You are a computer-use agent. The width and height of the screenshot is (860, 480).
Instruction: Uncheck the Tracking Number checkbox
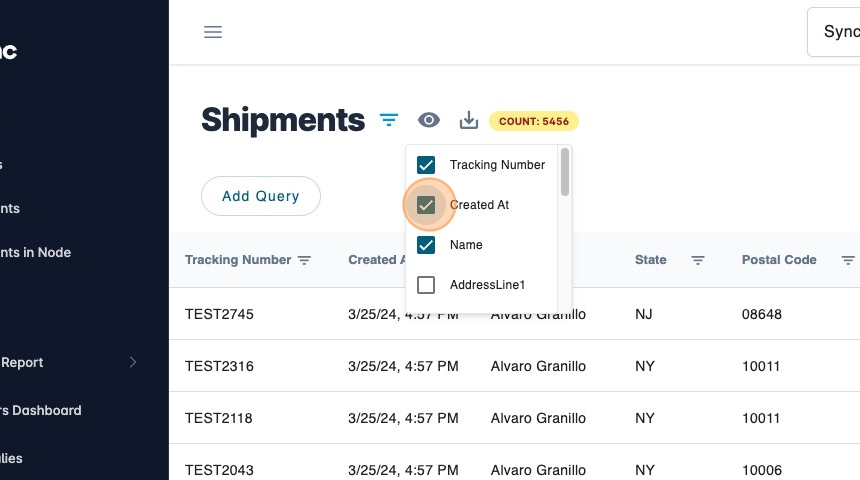click(426, 165)
